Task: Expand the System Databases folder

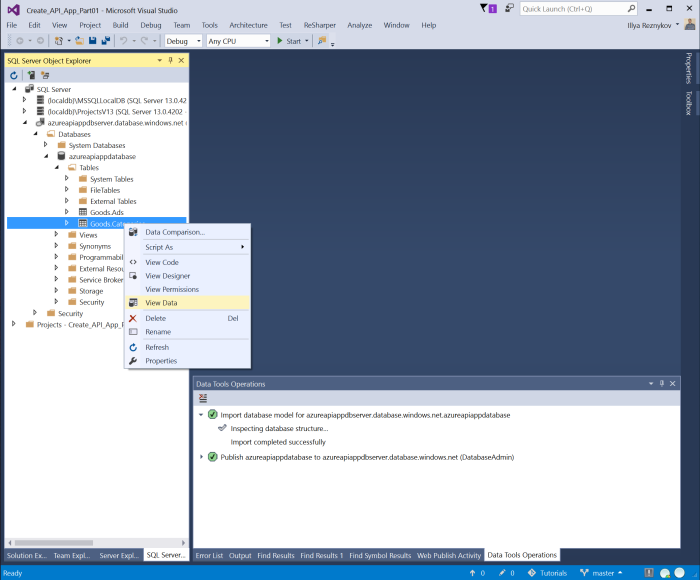Action: (46, 145)
